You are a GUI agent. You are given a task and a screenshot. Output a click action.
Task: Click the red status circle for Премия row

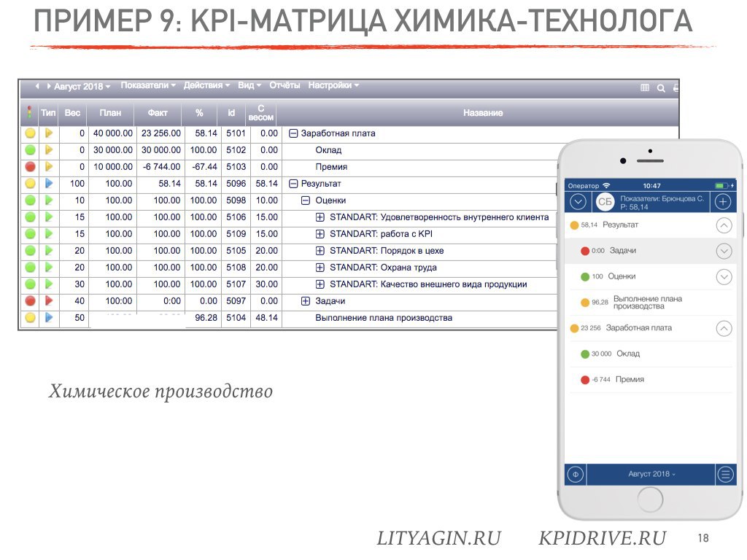(30, 167)
